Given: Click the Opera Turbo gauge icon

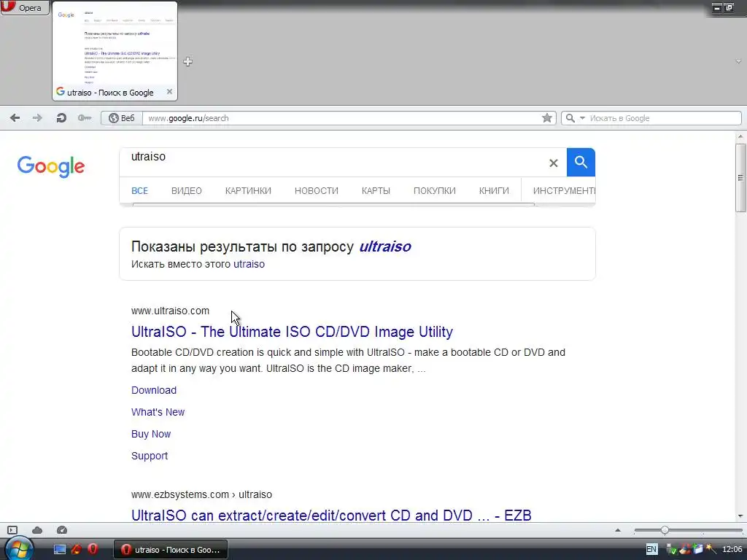Looking at the screenshot, I should pyautogui.click(x=62, y=530).
